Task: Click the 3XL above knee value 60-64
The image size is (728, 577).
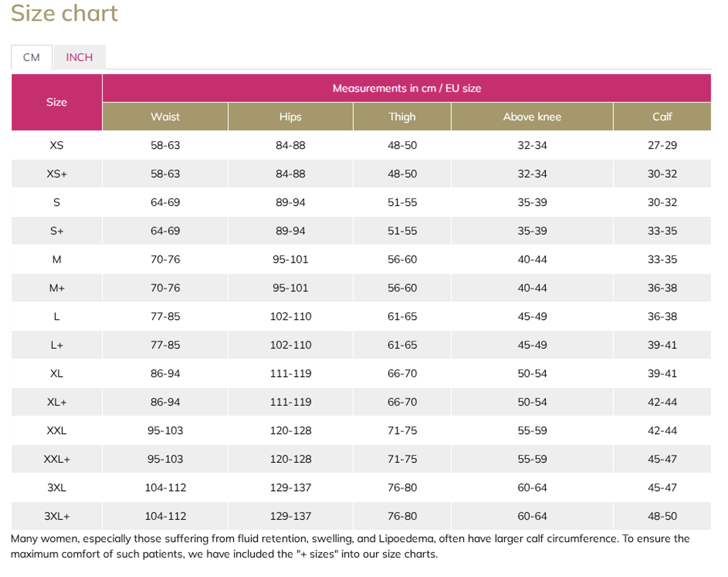Action: coord(532,488)
